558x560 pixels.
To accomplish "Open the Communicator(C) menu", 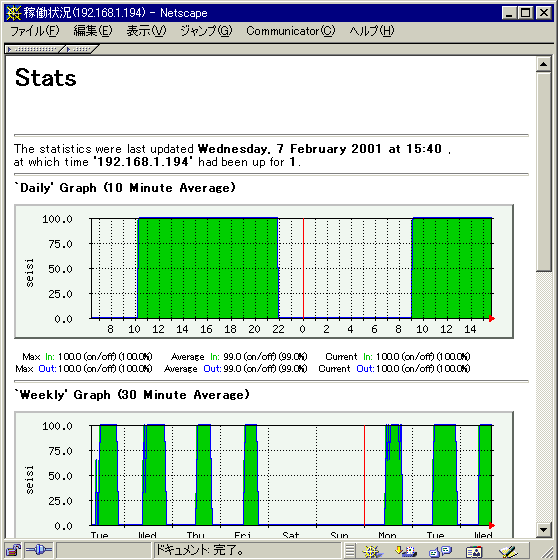I will 291,31.
